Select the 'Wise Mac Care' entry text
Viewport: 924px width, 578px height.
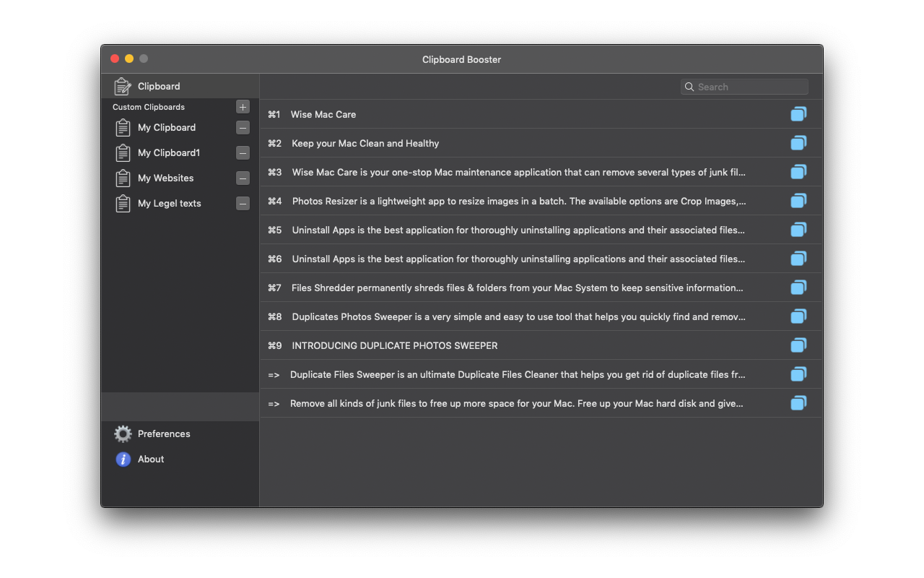coord(323,114)
